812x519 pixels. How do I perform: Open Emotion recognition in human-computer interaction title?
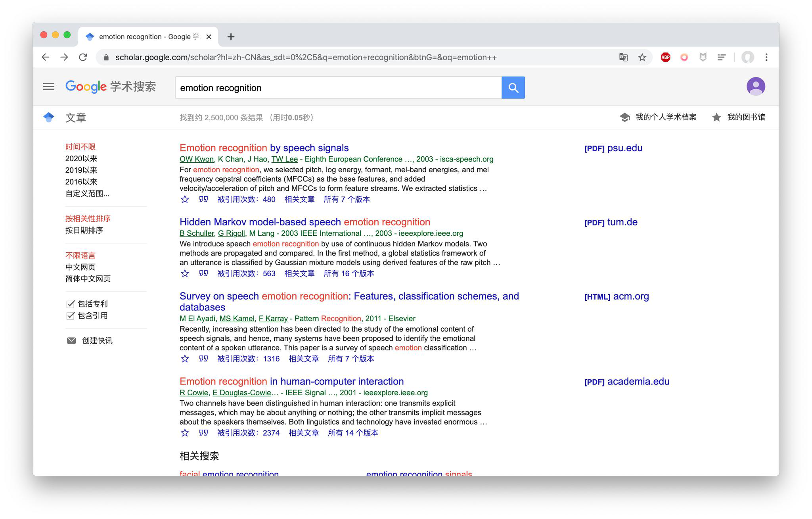coord(292,382)
